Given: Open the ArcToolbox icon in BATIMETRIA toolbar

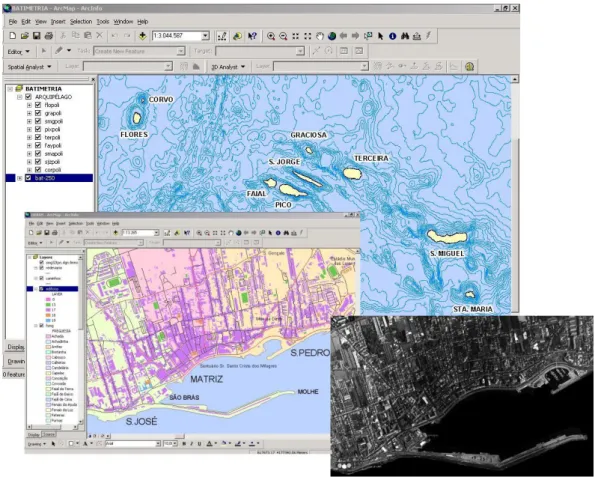Looking at the screenshot, I should 237,36.
